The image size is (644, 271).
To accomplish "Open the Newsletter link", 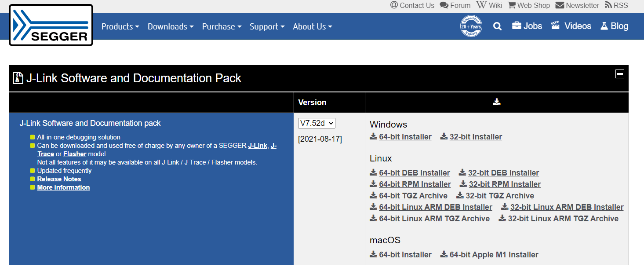I will [577, 5].
